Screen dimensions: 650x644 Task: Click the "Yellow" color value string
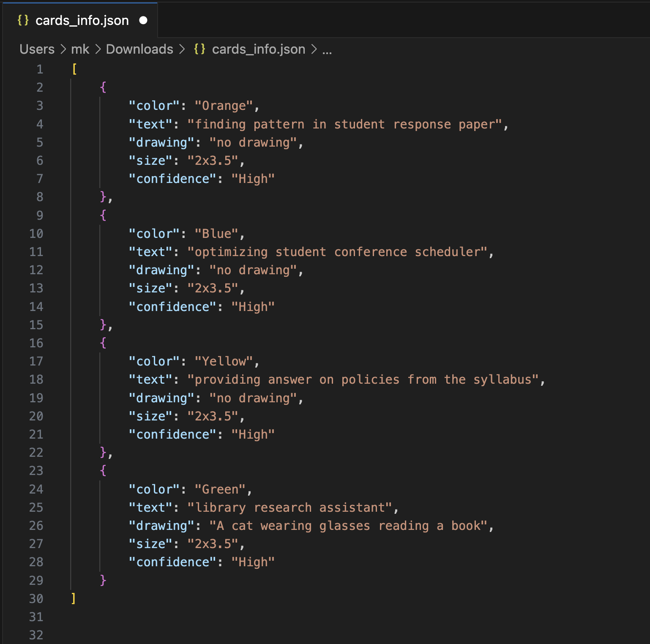[224, 361]
